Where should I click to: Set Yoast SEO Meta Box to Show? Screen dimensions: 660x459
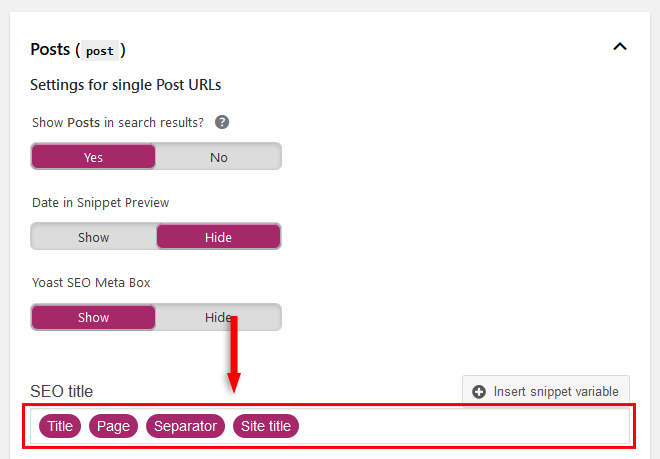[93, 317]
